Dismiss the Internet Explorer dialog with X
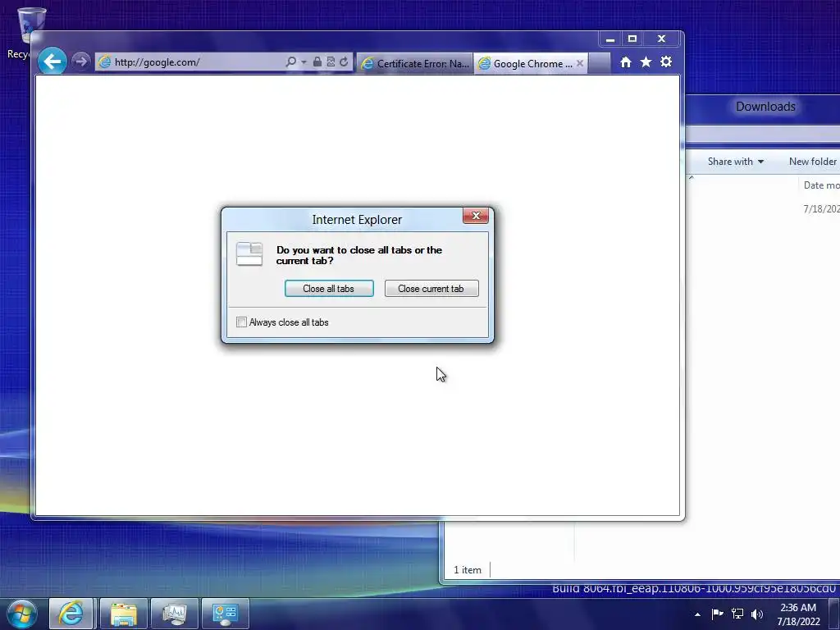The width and height of the screenshot is (840, 630). (x=476, y=216)
